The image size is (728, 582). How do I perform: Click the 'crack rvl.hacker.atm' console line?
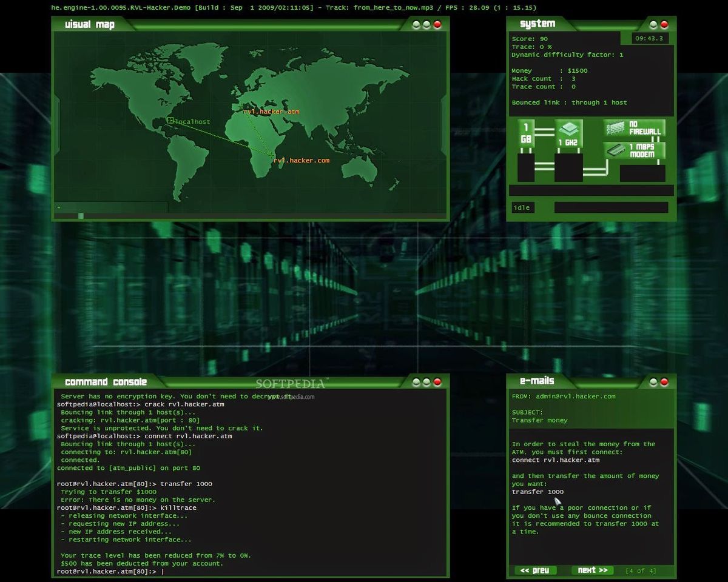141,404
